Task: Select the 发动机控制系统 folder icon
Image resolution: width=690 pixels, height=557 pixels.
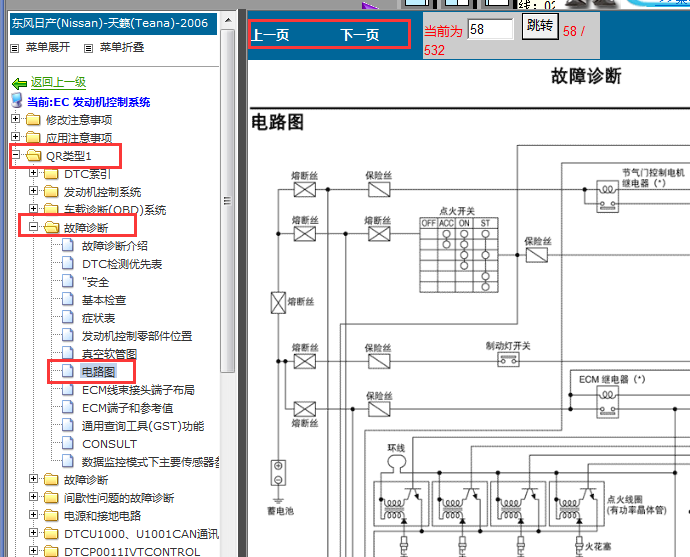Action: 51,192
